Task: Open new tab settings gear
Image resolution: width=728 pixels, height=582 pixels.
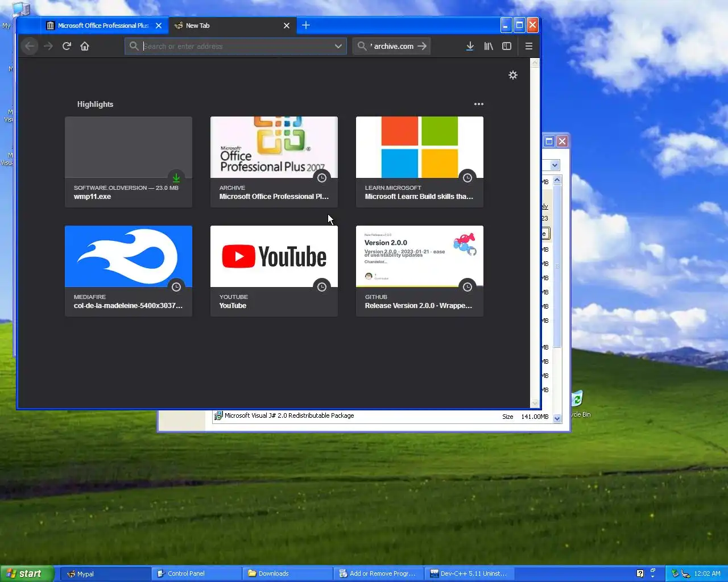Action: click(513, 75)
